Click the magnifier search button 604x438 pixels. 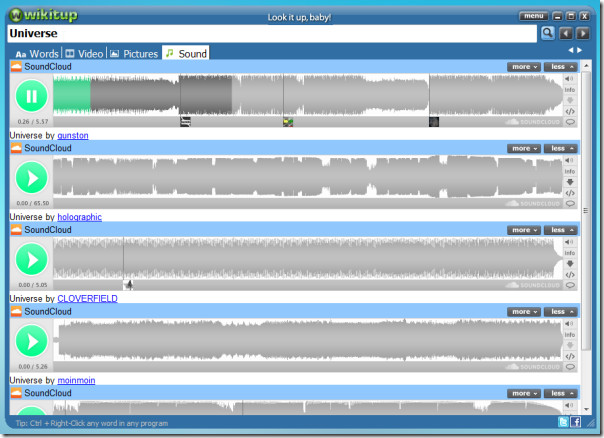pos(547,34)
